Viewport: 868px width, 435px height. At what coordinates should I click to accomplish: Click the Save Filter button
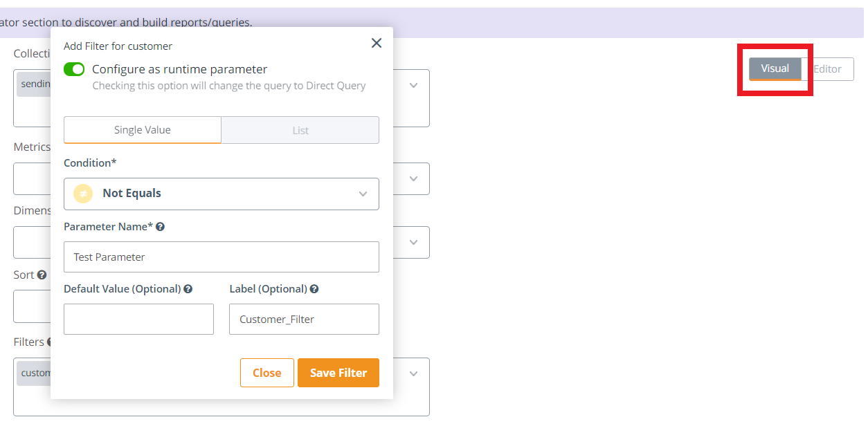[338, 373]
